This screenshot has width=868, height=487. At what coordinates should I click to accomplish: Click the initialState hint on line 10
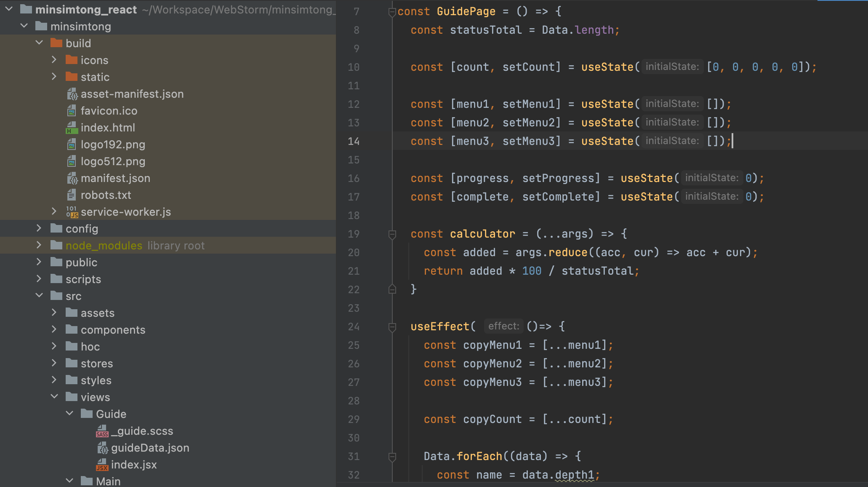coord(672,67)
